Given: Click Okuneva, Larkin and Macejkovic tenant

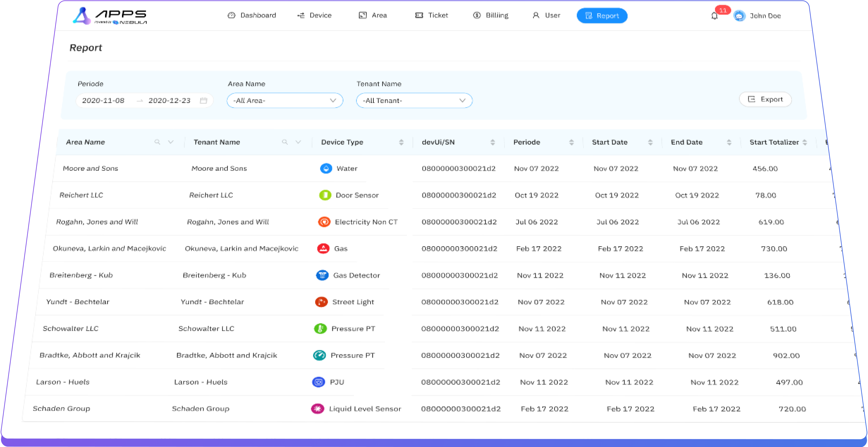Looking at the screenshot, I should 242,248.
